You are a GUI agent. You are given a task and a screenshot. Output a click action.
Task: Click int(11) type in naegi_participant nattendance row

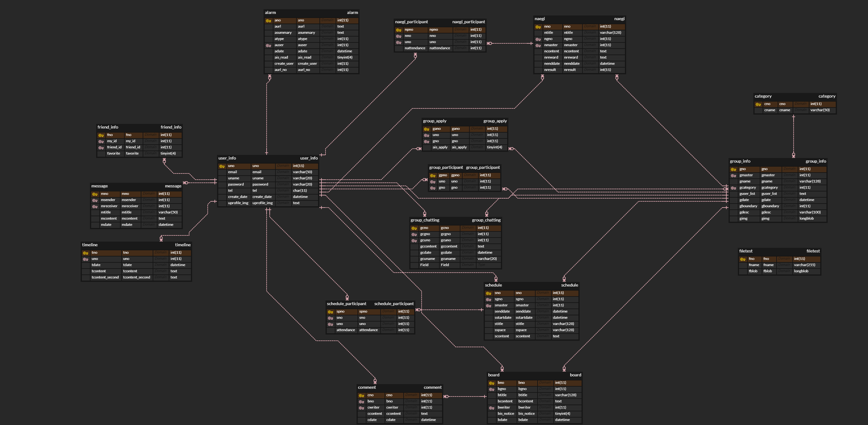coord(476,48)
